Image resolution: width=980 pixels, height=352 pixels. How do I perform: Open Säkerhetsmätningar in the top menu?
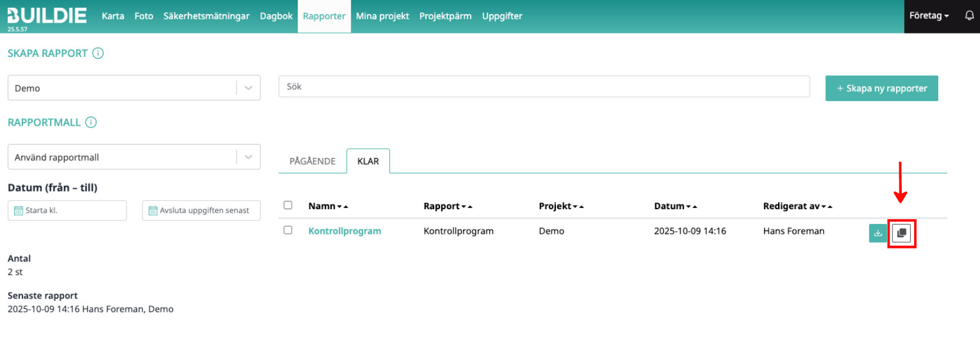coord(206,16)
